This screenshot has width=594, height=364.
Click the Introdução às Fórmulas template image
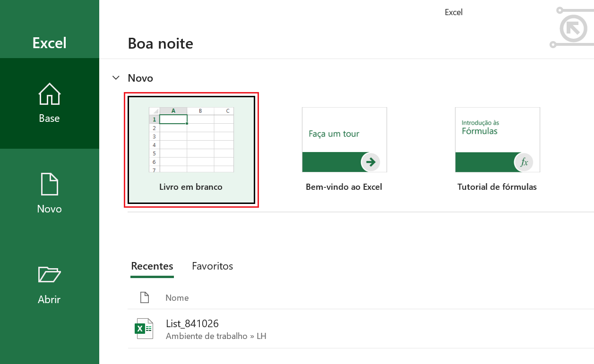pyautogui.click(x=497, y=132)
